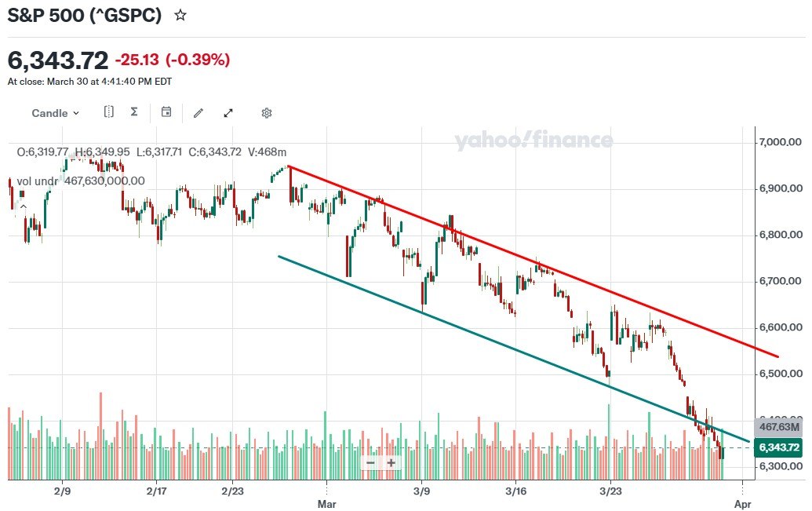
Task: Click the S&P 500 (^GSPC) title
Action: click(x=85, y=15)
